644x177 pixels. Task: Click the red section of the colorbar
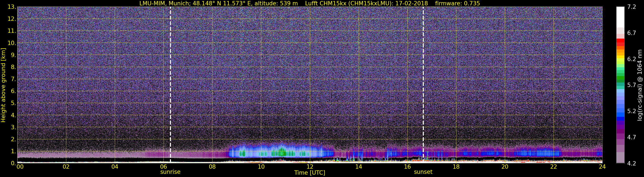pyautogui.click(x=620, y=42)
